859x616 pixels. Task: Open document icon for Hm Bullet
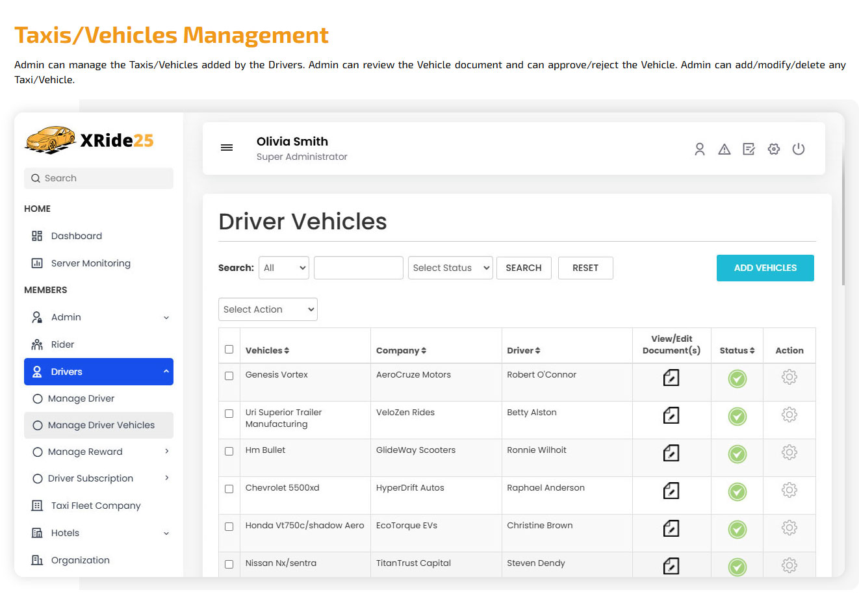coord(671,453)
